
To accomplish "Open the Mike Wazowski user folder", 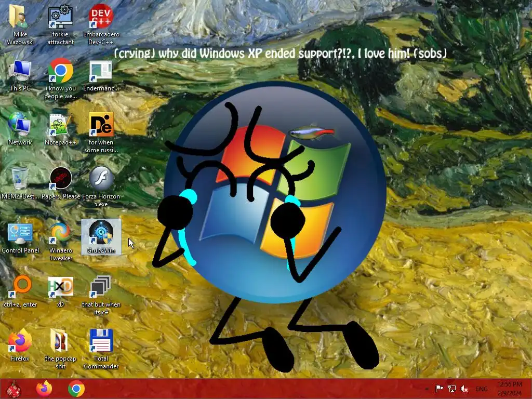I will pos(20,24).
